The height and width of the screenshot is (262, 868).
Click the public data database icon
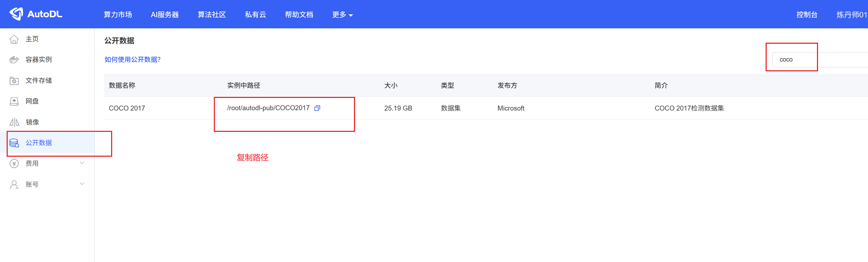[x=14, y=143]
